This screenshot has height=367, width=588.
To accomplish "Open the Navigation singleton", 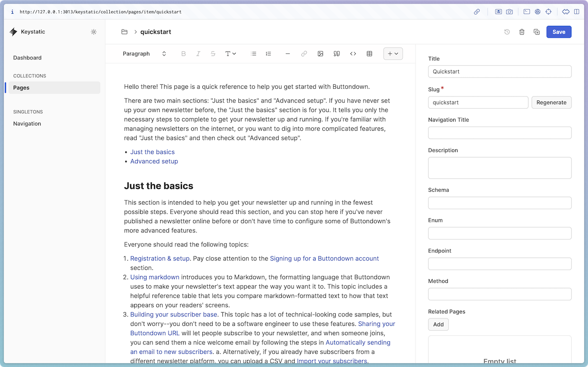I will click(x=27, y=123).
